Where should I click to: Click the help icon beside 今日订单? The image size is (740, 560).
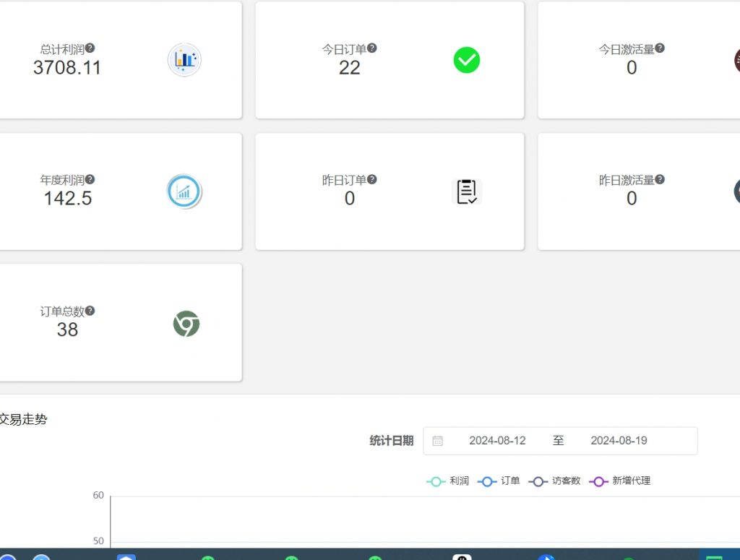point(372,48)
